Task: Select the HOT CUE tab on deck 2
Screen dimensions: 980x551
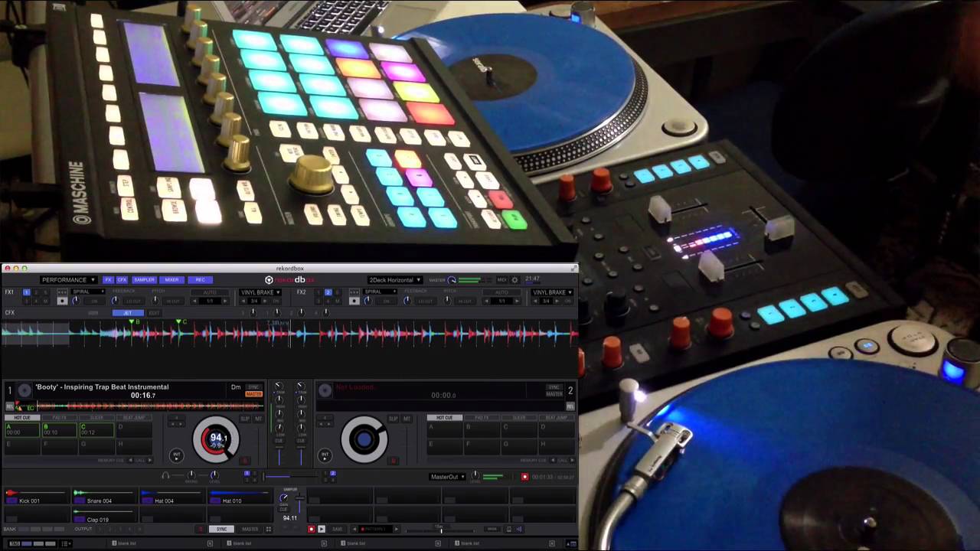Action: (x=445, y=418)
